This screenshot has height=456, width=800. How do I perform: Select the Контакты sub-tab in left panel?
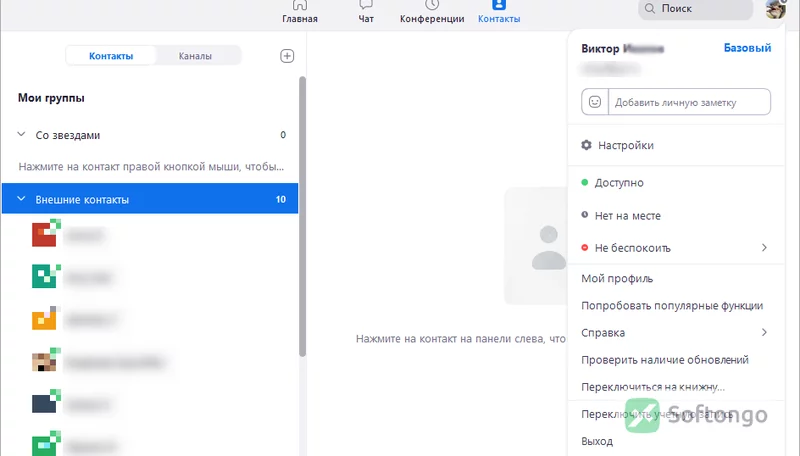[111, 56]
